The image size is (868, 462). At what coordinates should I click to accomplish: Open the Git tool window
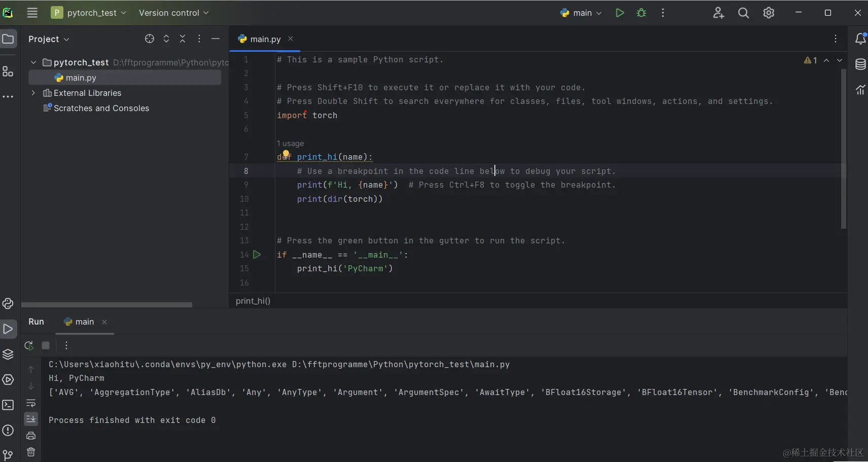click(8, 455)
